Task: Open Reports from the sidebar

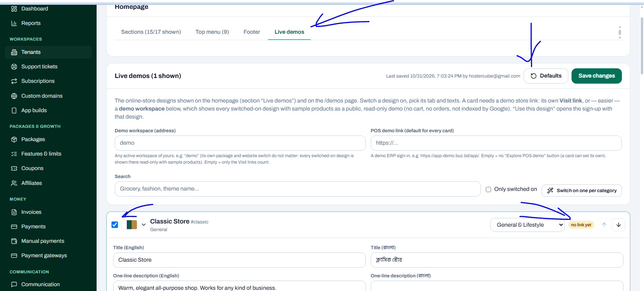Action: [x=48, y=23]
